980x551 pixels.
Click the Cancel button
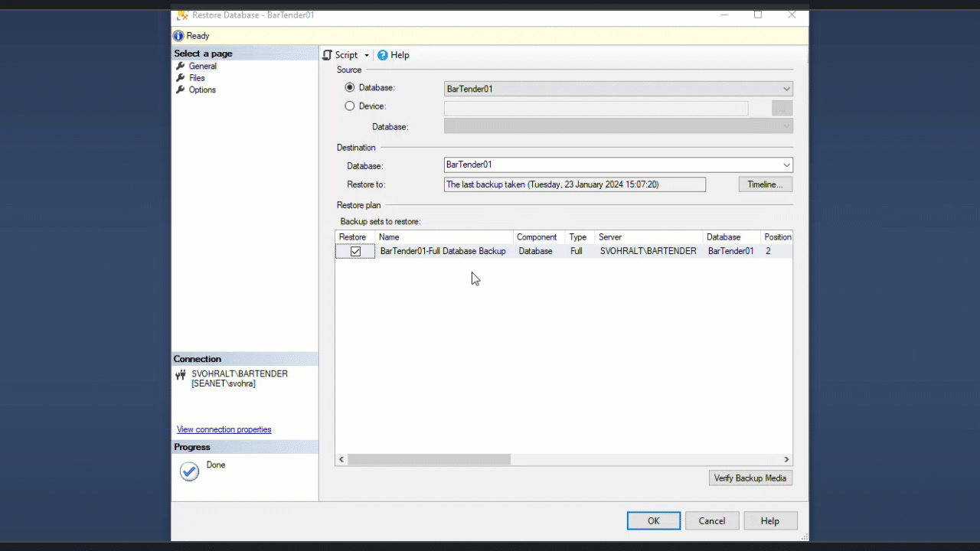[x=712, y=521]
